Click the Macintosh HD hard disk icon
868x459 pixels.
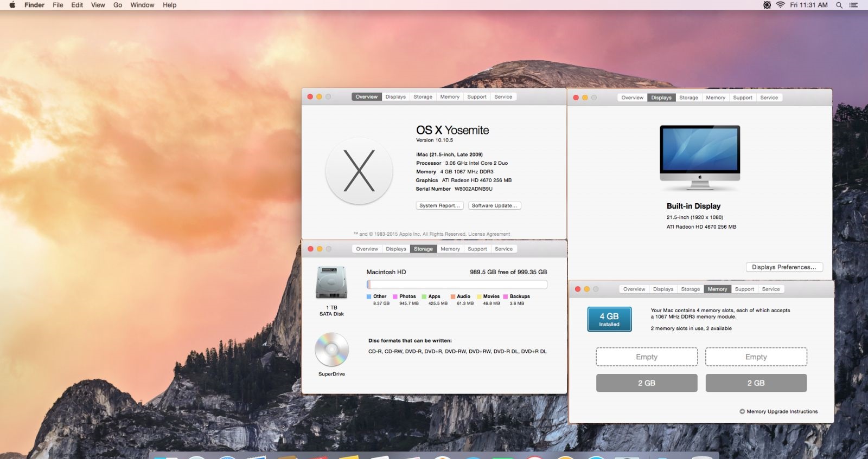click(331, 282)
